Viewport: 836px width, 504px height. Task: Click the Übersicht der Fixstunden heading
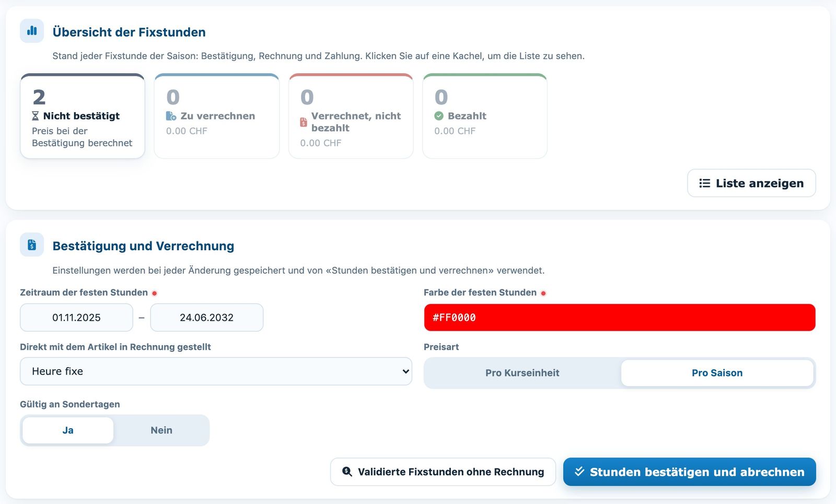click(x=129, y=32)
